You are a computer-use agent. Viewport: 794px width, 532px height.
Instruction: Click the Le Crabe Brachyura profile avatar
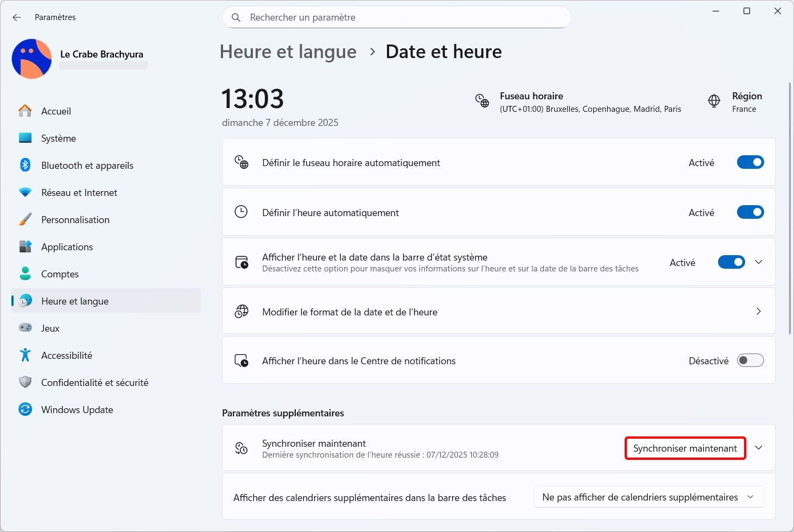pyautogui.click(x=32, y=59)
